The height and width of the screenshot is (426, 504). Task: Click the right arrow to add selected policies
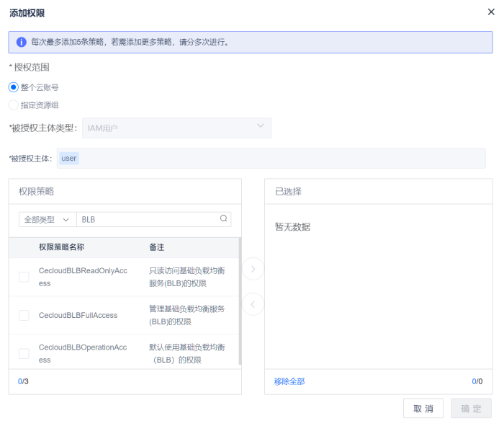[x=253, y=269]
